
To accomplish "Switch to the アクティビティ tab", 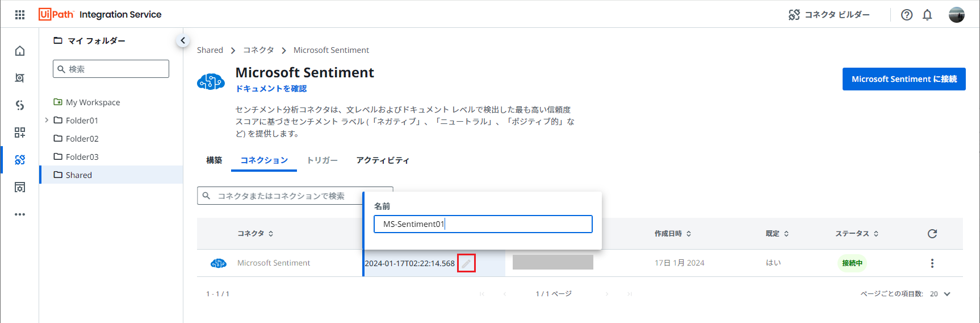I will point(383,160).
